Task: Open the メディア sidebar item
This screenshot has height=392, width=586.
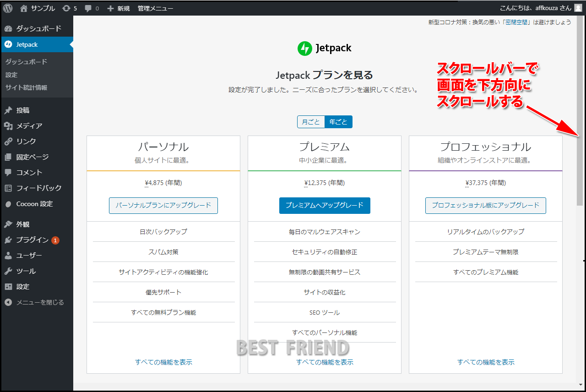Action: click(37, 126)
